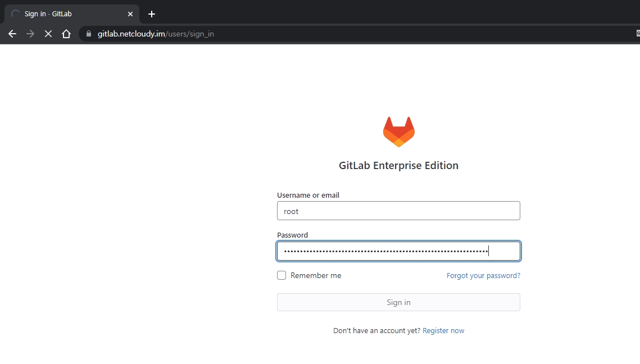
Task: Enable the Remember me checkbox
Action: (x=282, y=275)
